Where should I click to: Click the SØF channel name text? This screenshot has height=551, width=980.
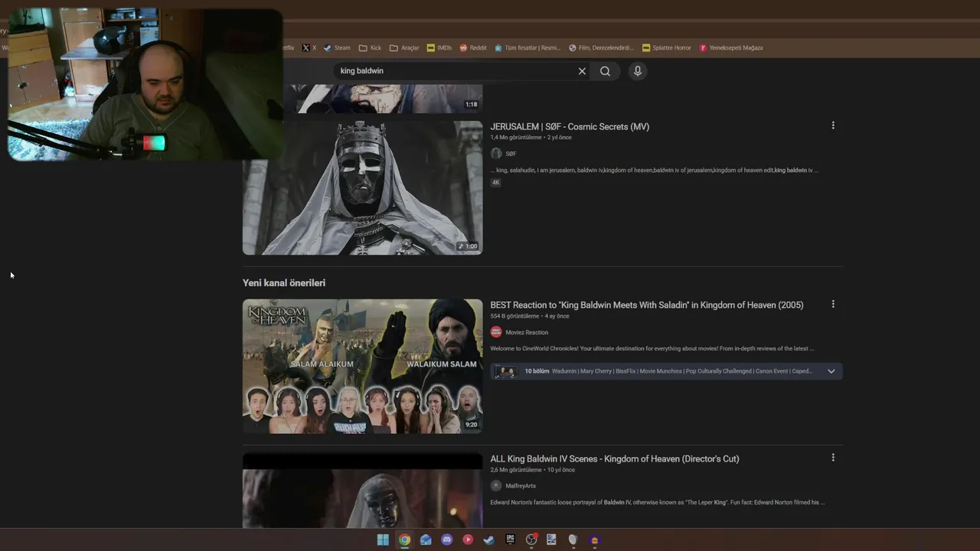pyautogui.click(x=511, y=154)
